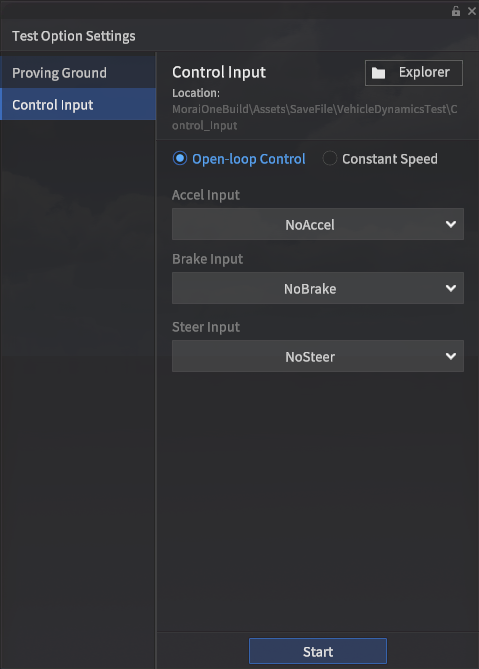This screenshot has height=669, width=479.
Task: Expand the Accel Input chevron arrow
Action: pos(451,224)
